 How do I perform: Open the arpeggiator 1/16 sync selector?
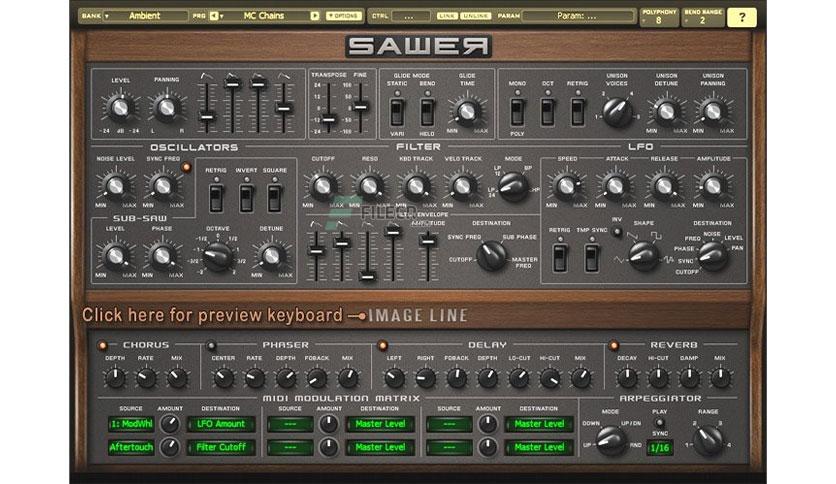tap(660, 448)
